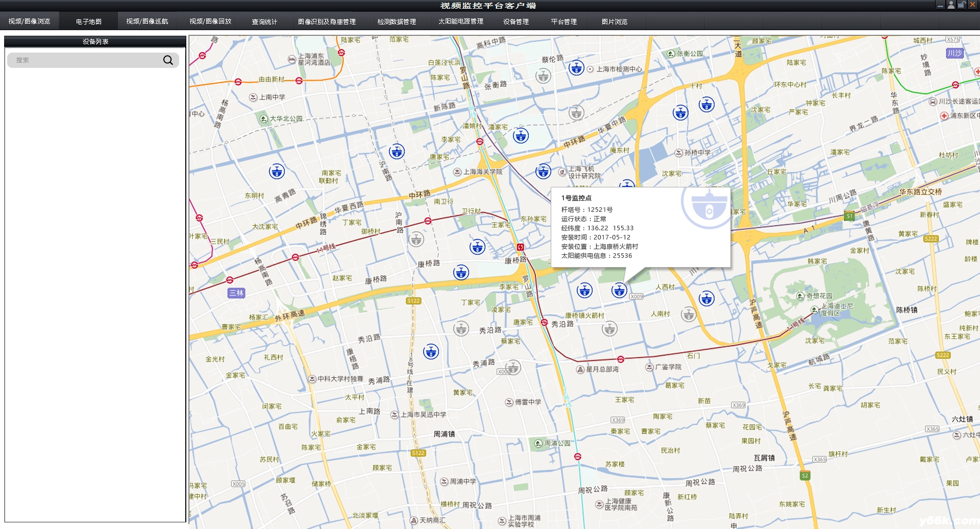Open 图像识别及隐患管理 menu

click(x=327, y=21)
